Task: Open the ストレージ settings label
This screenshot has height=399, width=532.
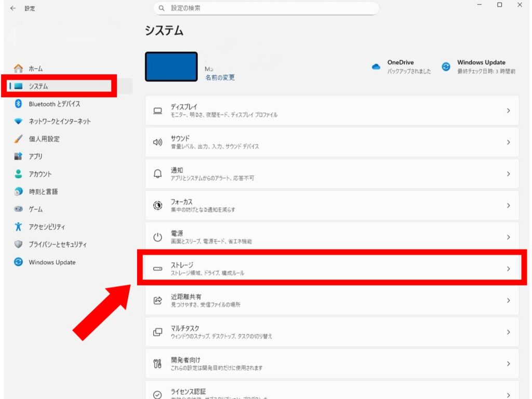Action: coord(182,264)
